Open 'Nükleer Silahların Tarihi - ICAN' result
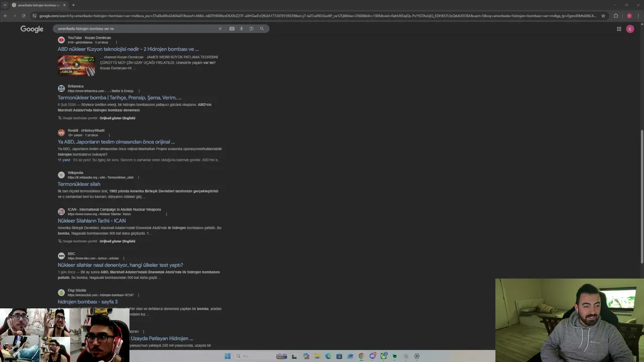Viewport: 644px width, 362px height. pyautogui.click(x=92, y=221)
